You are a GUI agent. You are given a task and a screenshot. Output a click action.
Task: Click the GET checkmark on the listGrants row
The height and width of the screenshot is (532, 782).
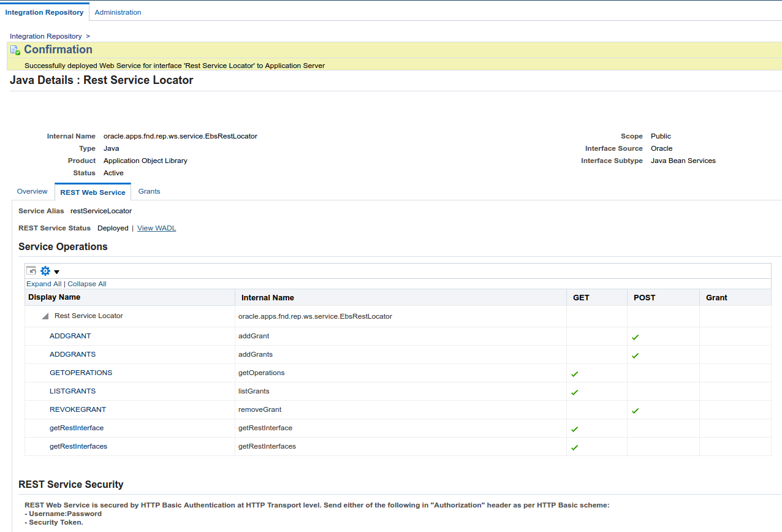(574, 392)
